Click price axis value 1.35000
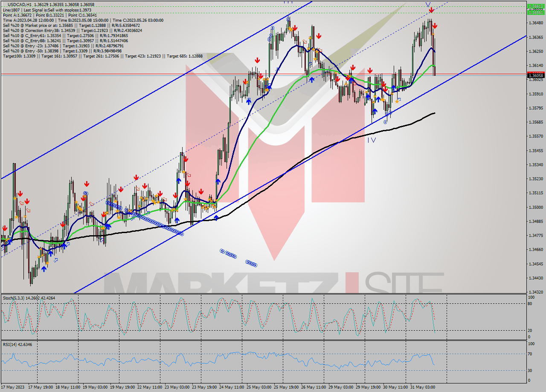The image size is (546, 392). pos(536,207)
